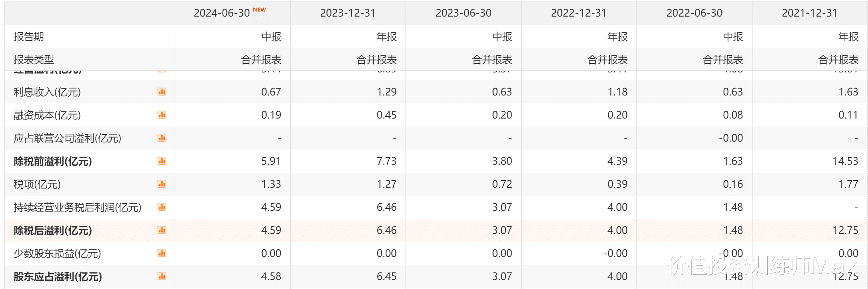
Task: Click chart icon for 利息收入 row
Action: [x=161, y=92]
